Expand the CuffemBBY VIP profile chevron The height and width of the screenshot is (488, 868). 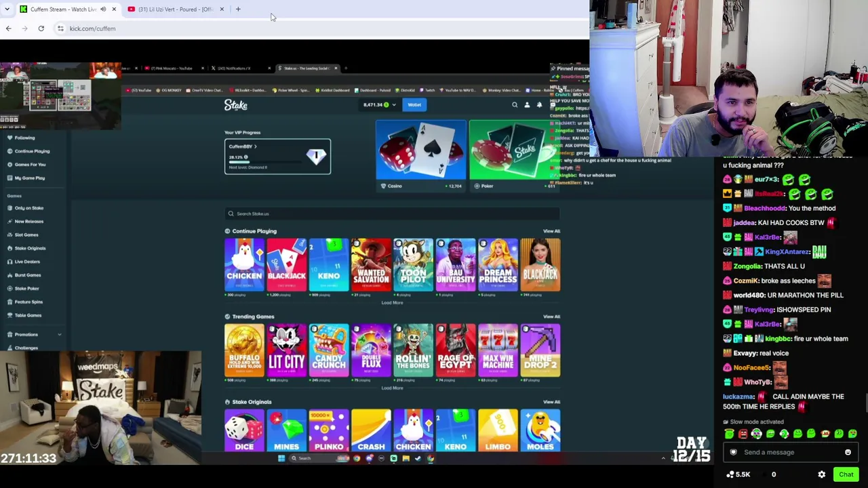tap(255, 146)
